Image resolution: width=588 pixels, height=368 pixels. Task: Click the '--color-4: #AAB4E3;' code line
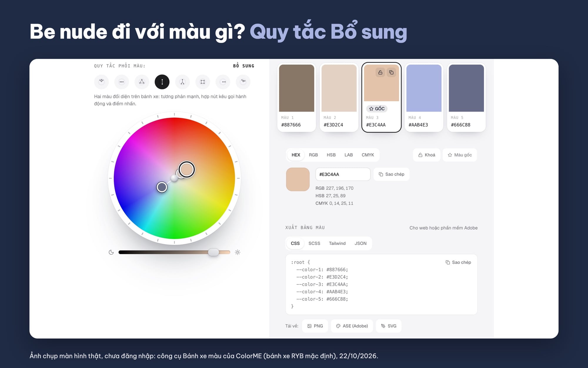coord(322,292)
